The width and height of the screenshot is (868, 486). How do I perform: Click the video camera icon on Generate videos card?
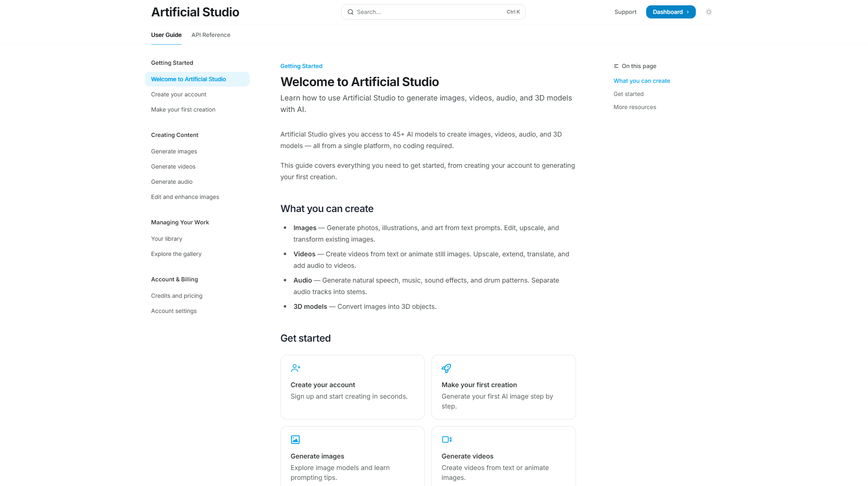point(446,439)
